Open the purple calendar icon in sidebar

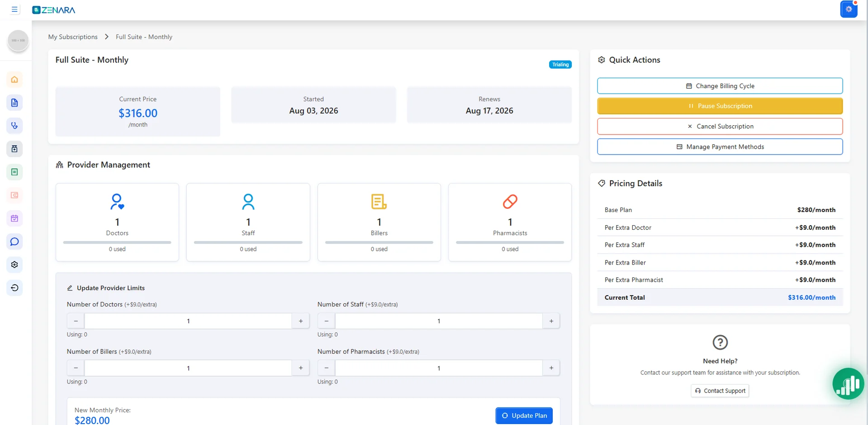(x=14, y=218)
